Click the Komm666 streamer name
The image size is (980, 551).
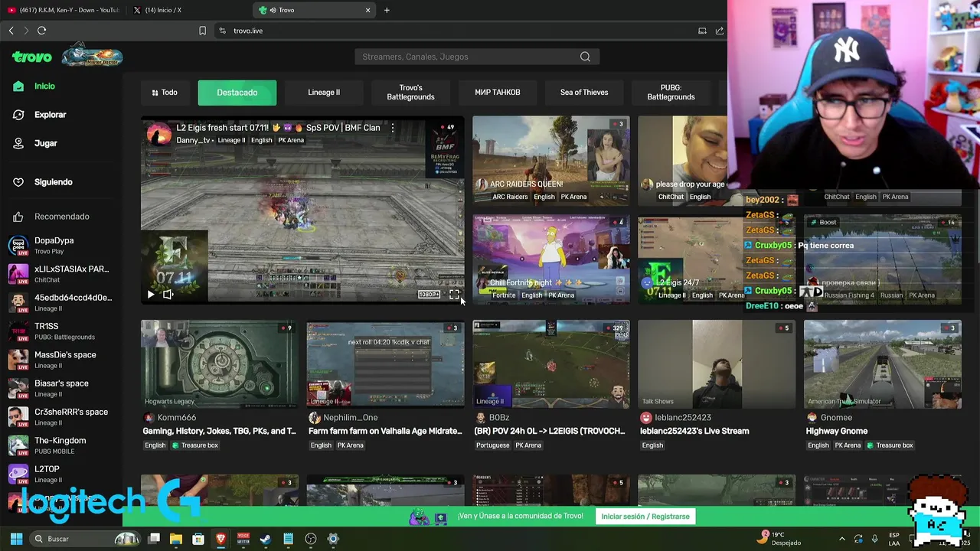[x=177, y=418]
